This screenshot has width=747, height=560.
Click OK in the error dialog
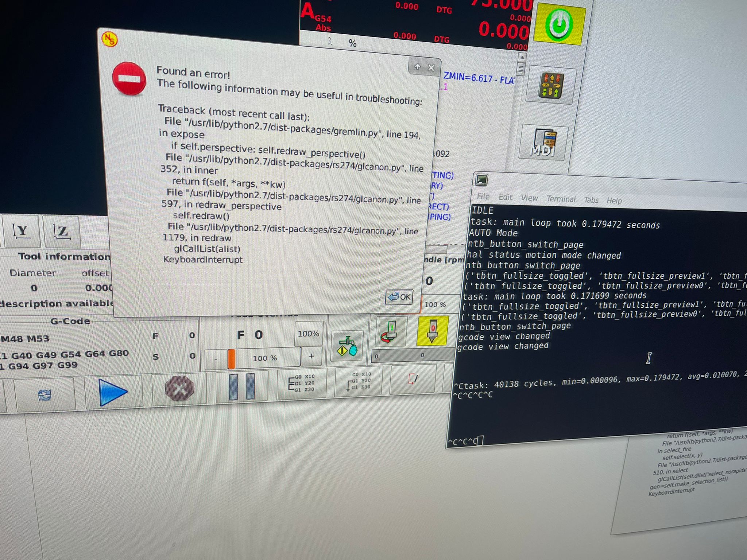point(399,297)
